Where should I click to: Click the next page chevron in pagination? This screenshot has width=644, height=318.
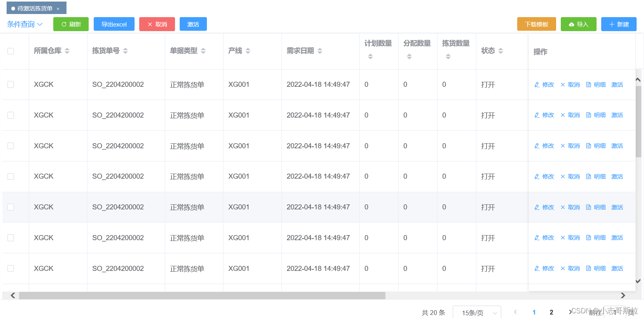570,312
